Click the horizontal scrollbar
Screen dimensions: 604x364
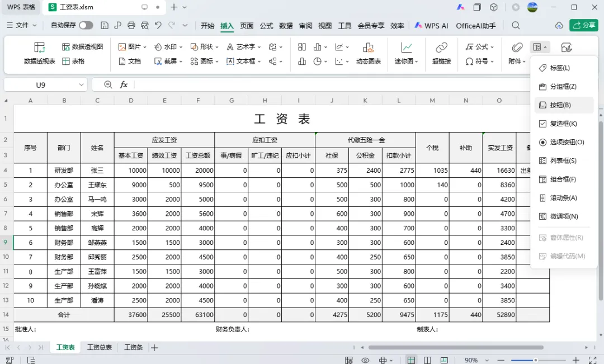[x=456, y=347]
